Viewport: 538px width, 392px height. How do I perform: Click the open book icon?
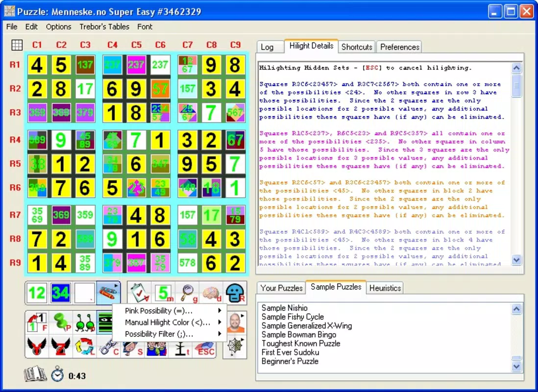point(35,374)
